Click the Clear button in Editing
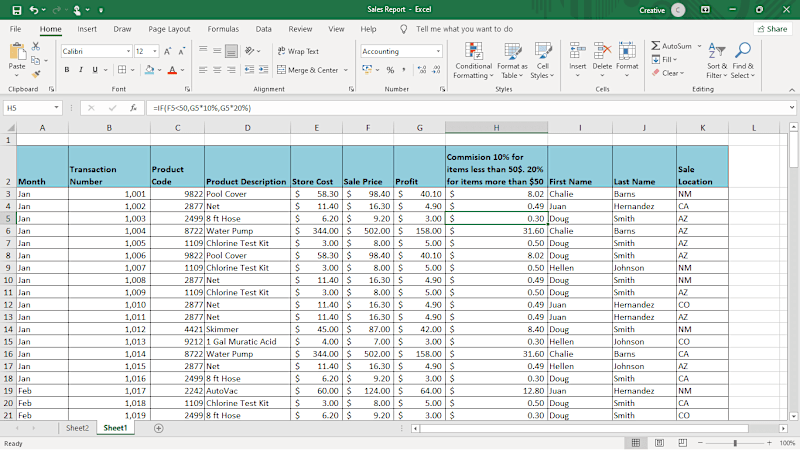This screenshot has width=800, height=450. tap(668, 73)
